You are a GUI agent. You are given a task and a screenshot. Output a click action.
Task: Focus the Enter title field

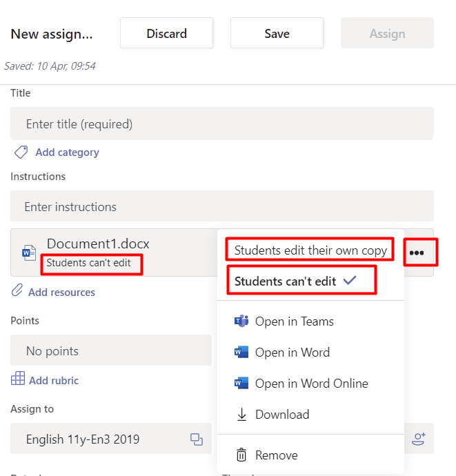[222, 123]
